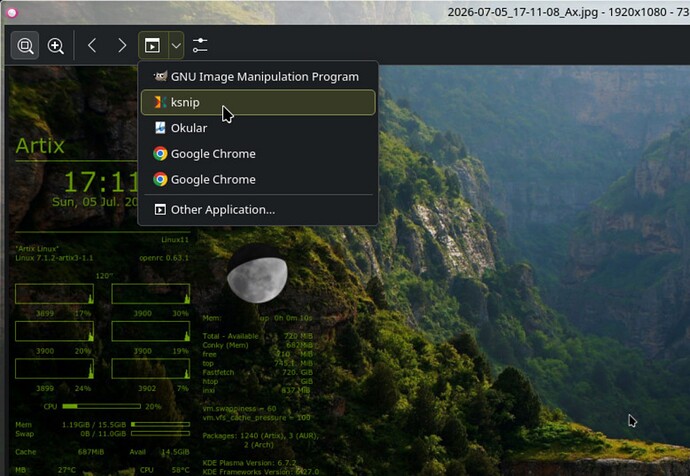Click the pink window menu circle button
The height and width of the screenshot is (476, 690).
coord(12,13)
